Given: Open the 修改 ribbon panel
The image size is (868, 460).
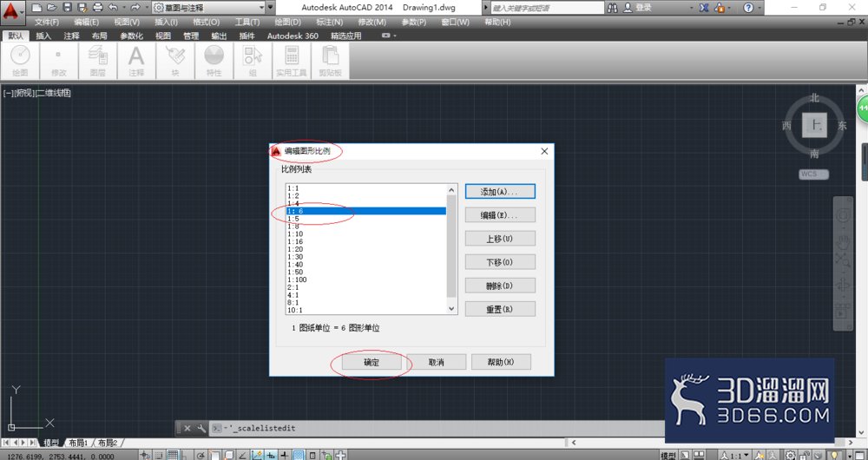Looking at the screenshot, I should point(59,61).
